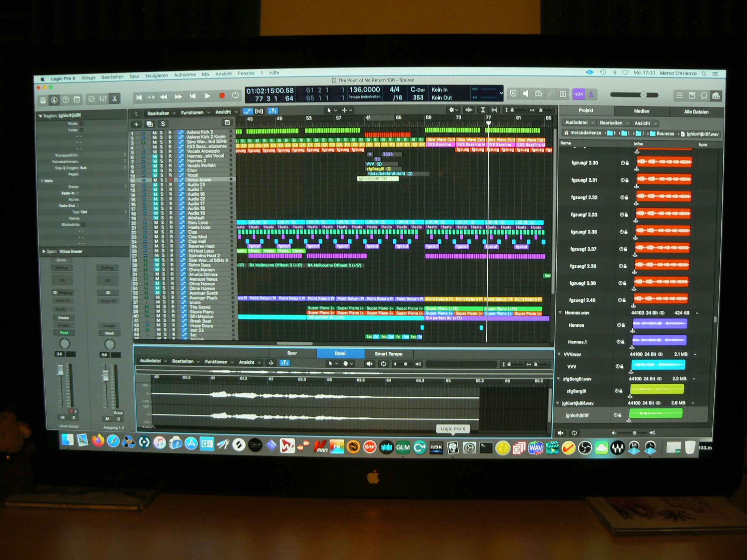Select the jghiorhjbi9f region waveform thumbnail
The height and width of the screenshot is (560, 747).
tap(656, 413)
